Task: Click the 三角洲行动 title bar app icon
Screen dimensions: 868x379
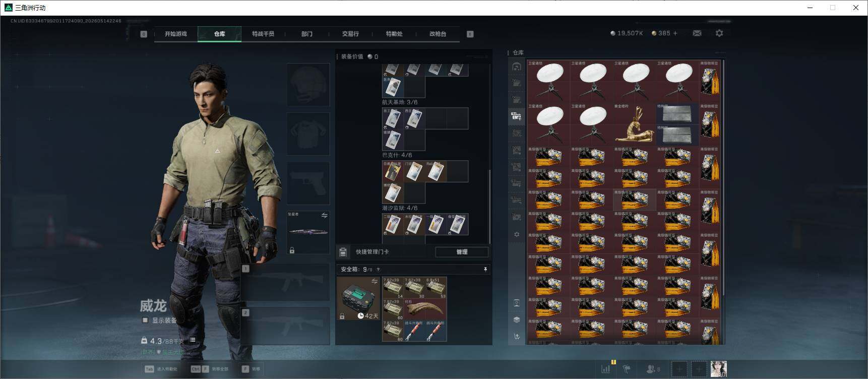Action: coord(8,8)
